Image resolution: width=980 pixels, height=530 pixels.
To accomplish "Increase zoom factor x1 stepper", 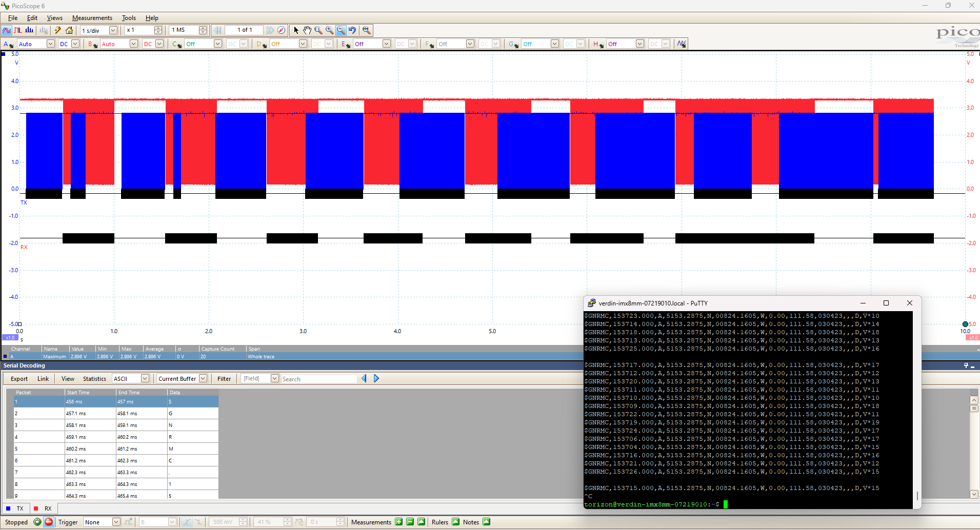I will pos(158,28).
